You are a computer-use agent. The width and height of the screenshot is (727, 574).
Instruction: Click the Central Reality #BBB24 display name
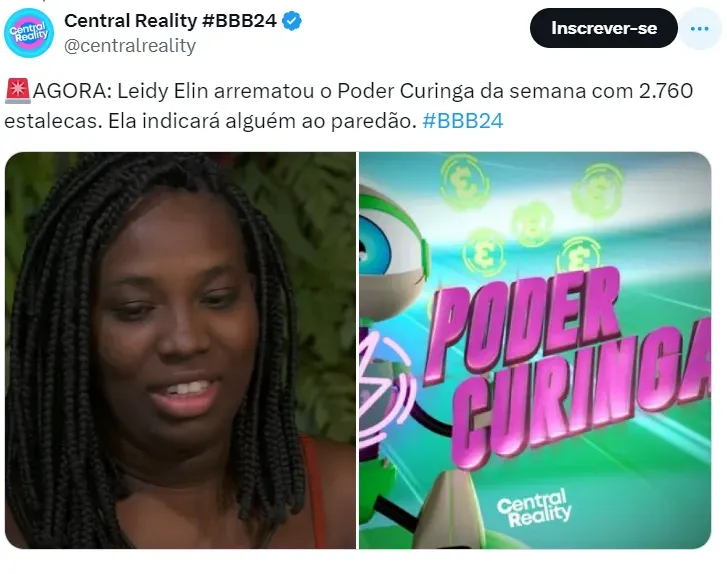click(170, 21)
